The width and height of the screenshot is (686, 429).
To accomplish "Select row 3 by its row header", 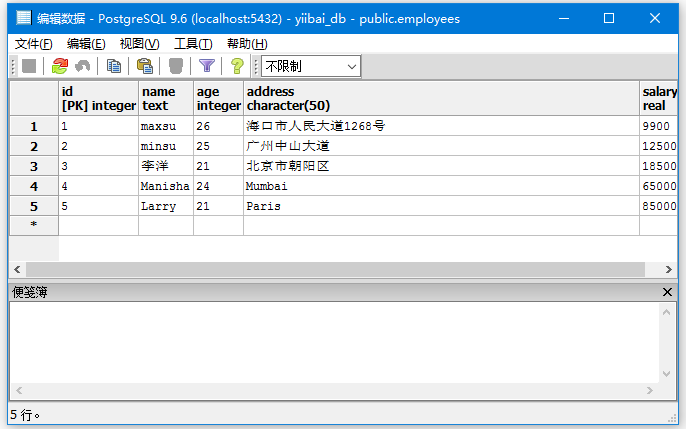I will coord(34,166).
